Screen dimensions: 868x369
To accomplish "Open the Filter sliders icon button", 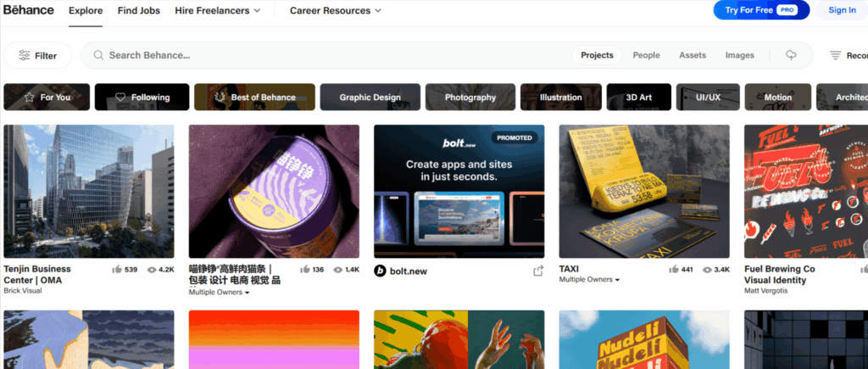I will (x=37, y=55).
